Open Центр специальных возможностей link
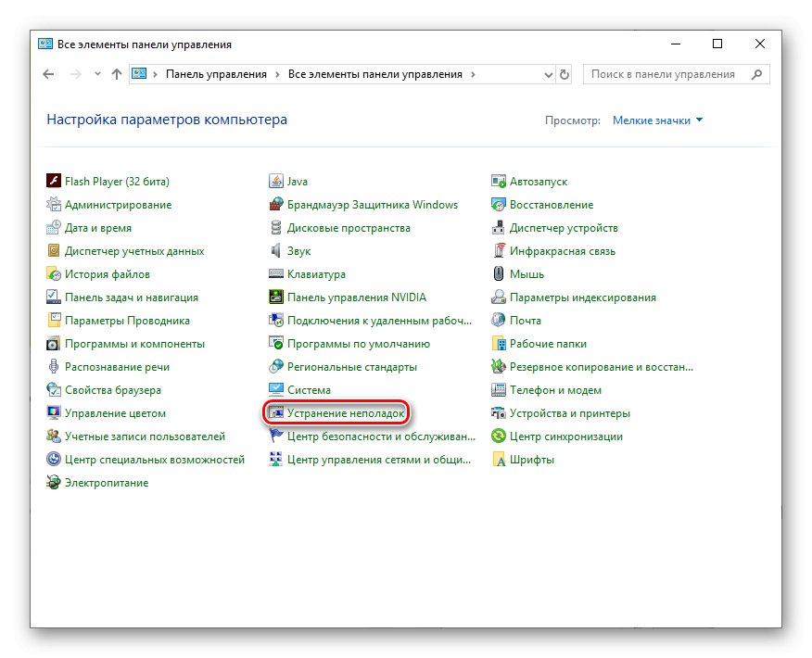812x658 pixels. click(x=155, y=460)
